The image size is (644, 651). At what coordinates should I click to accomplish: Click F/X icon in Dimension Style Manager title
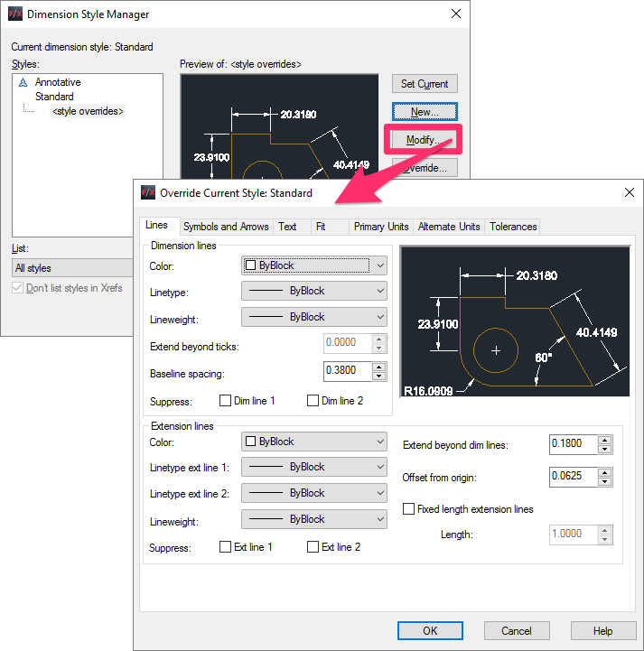(x=15, y=14)
